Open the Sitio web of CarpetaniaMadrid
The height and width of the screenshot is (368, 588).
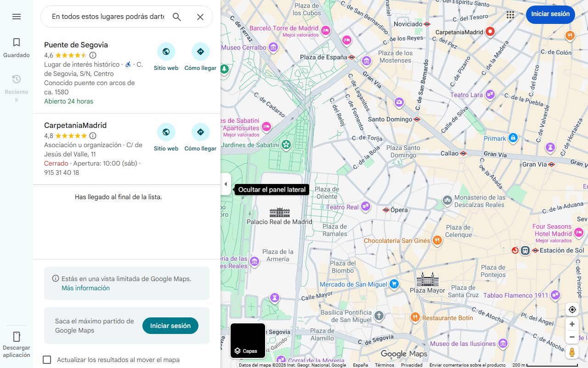click(166, 132)
